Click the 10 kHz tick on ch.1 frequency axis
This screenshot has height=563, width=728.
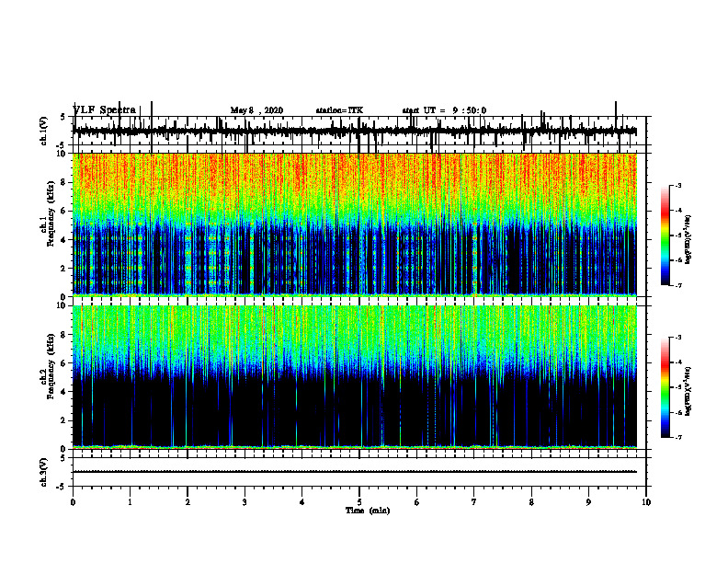point(63,154)
